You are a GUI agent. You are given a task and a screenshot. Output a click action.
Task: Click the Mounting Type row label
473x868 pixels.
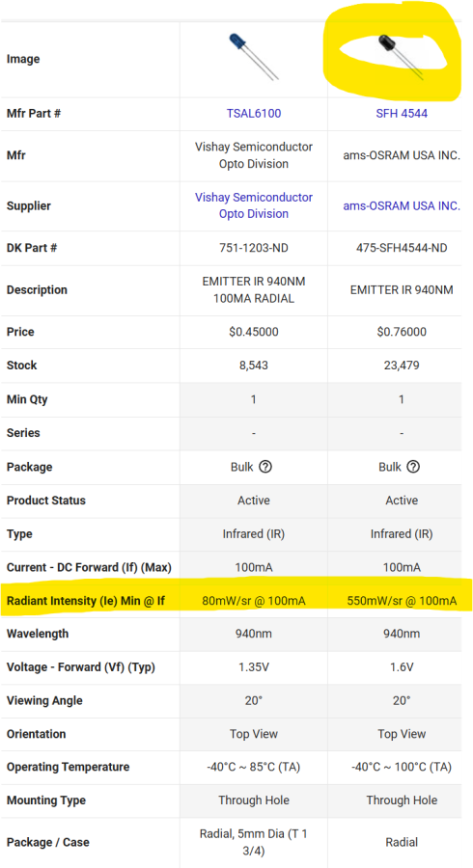pyautogui.click(x=46, y=800)
